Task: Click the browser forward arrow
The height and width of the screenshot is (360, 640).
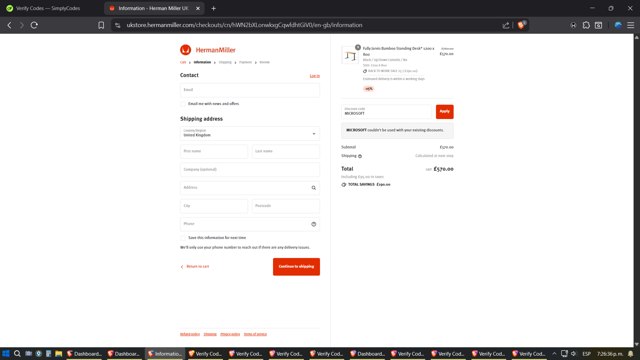Action: (x=22, y=25)
